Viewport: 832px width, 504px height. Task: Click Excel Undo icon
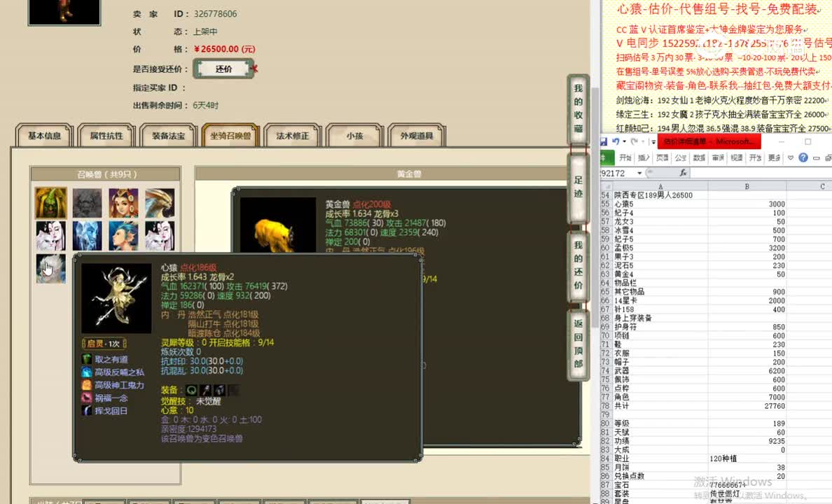pos(616,141)
